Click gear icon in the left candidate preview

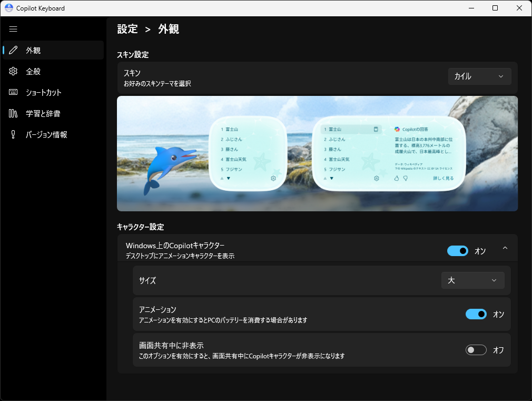point(273,178)
